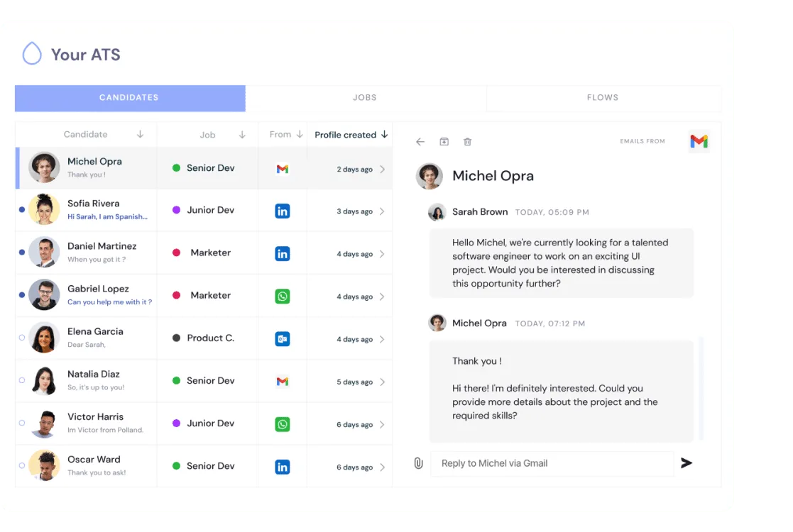
Task: Open Gabriel Lopez's message preview 'Can you help me with it ?'
Action: [x=110, y=302]
